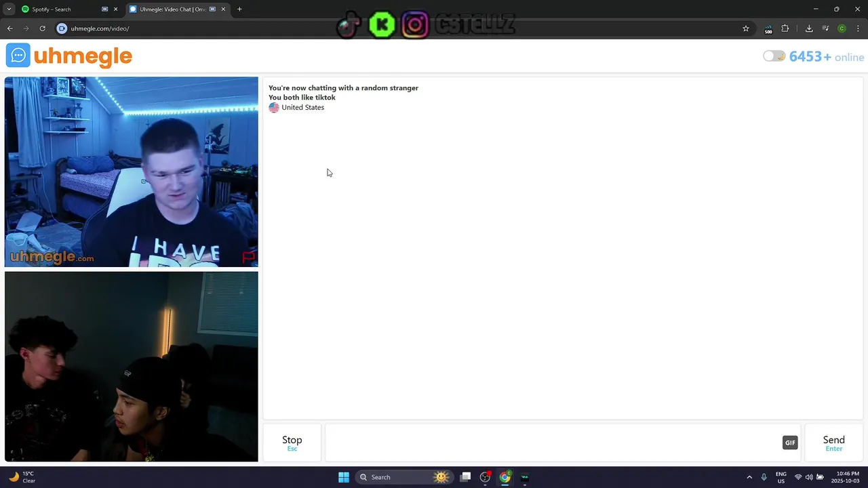Click the battery icon in system tray
The height and width of the screenshot is (488, 868).
[820, 477]
